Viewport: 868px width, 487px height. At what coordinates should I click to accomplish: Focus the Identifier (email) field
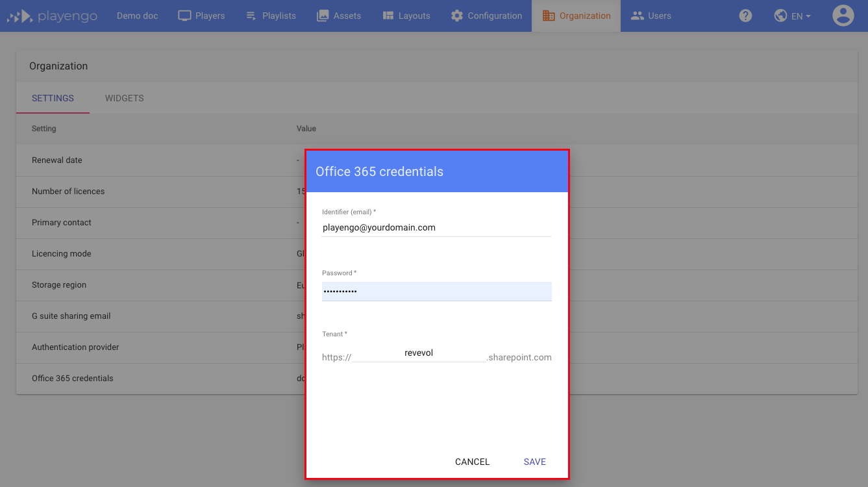coord(436,228)
